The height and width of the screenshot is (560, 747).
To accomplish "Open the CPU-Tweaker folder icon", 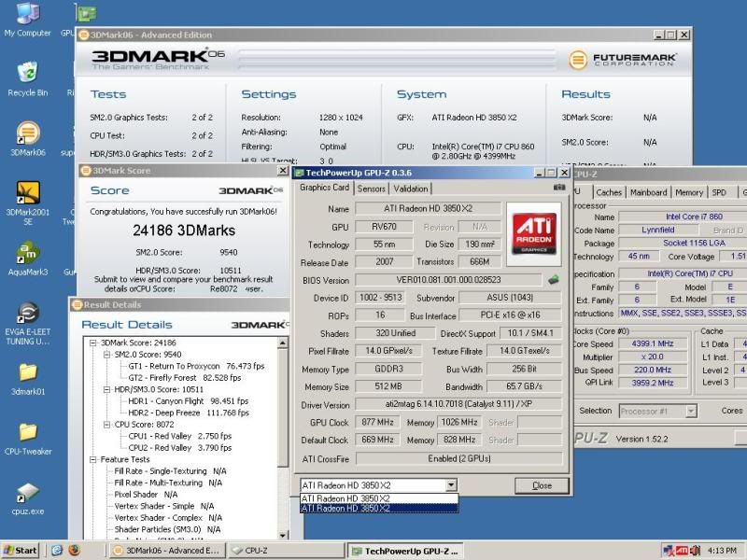I will 28,439.
